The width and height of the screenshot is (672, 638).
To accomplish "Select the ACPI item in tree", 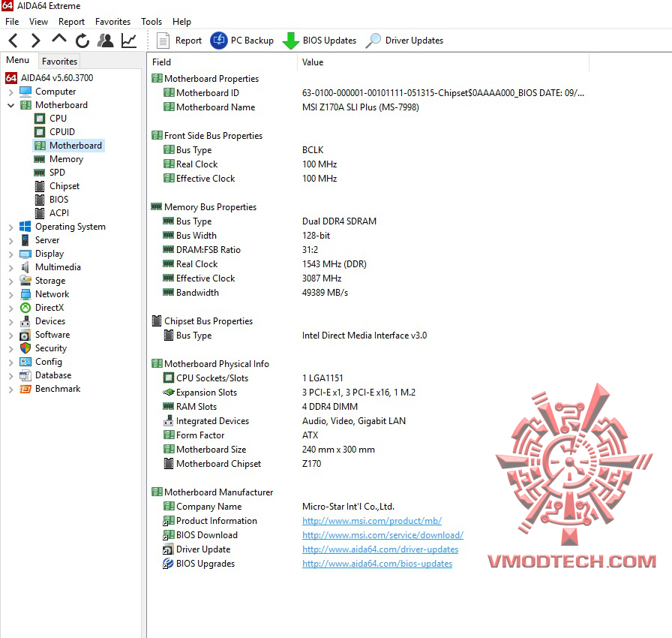I will tap(58, 213).
